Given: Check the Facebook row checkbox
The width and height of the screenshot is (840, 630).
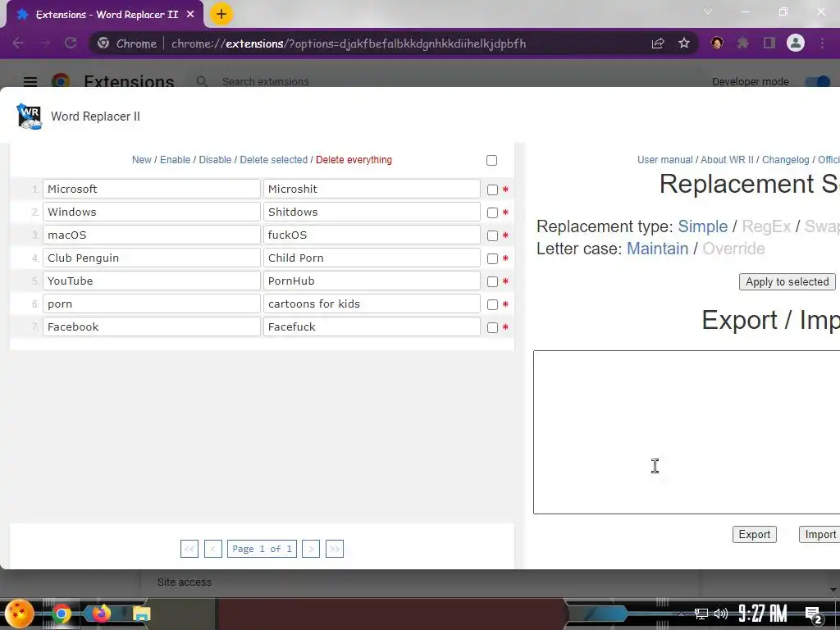Looking at the screenshot, I should (492, 328).
